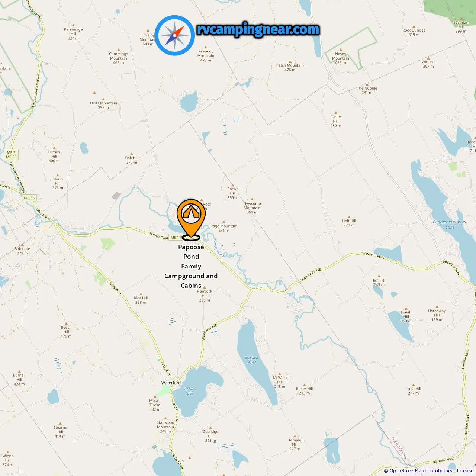Click the ME 5 route shield
The height and width of the screenshot is (476, 476).
[x=11, y=152]
